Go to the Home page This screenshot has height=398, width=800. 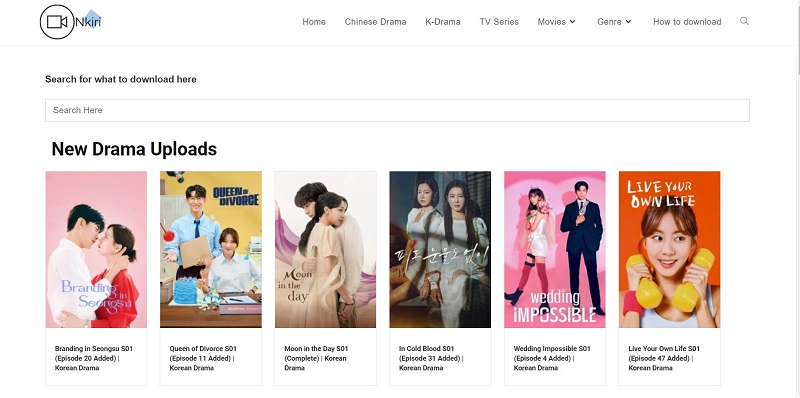pyautogui.click(x=314, y=22)
